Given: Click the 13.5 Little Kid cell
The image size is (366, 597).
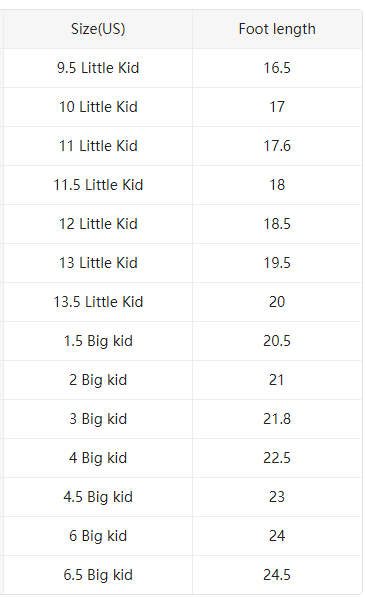Looking at the screenshot, I should [x=98, y=302].
